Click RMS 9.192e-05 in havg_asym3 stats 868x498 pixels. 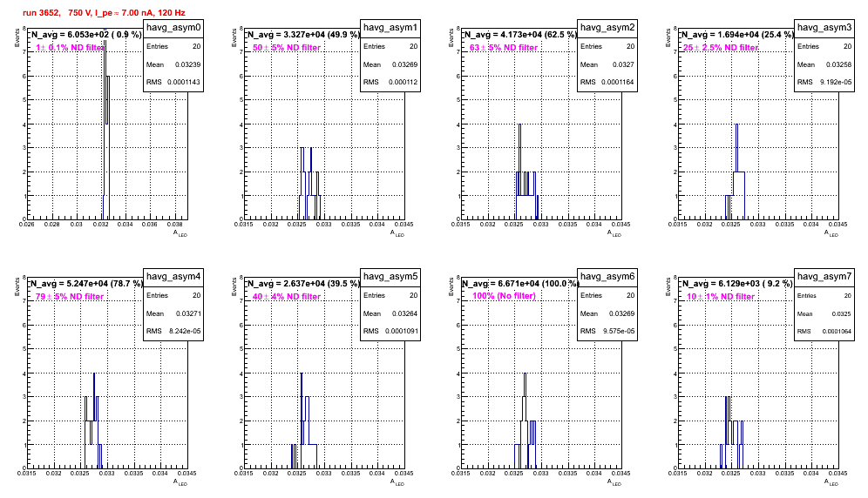(824, 83)
